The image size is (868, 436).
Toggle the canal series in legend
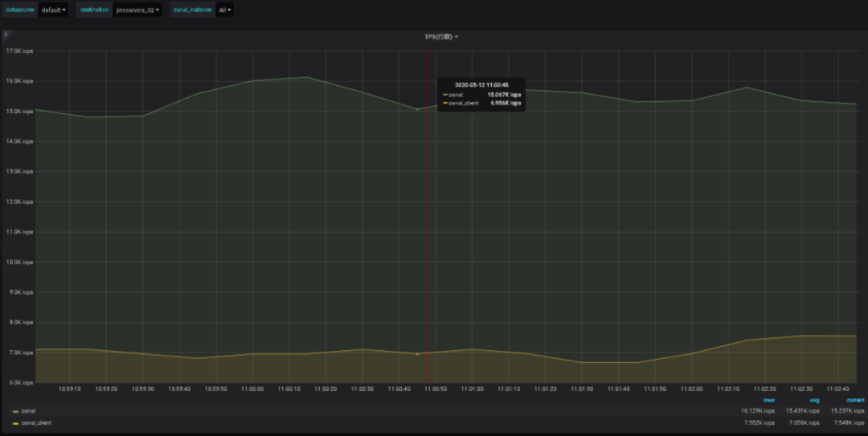point(29,411)
